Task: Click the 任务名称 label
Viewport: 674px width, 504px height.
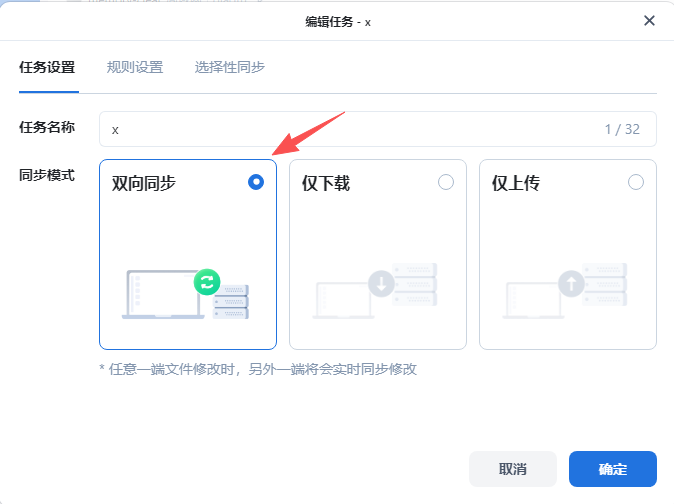Action: (47, 127)
